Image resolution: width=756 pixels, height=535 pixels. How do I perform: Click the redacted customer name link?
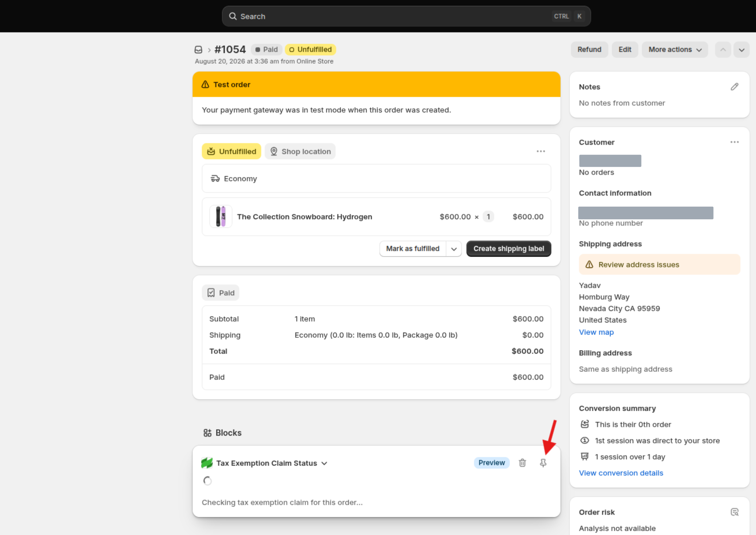click(x=610, y=161)
